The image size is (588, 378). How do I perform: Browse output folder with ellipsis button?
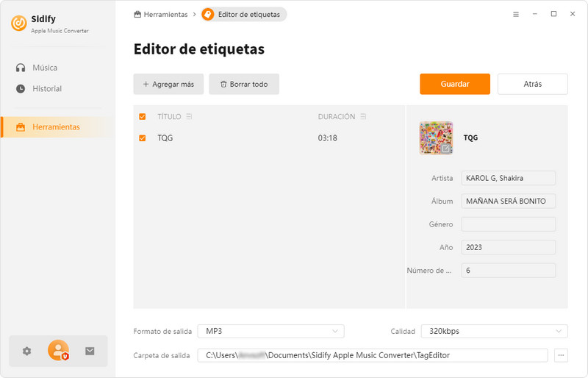click(x=561, y=355)
